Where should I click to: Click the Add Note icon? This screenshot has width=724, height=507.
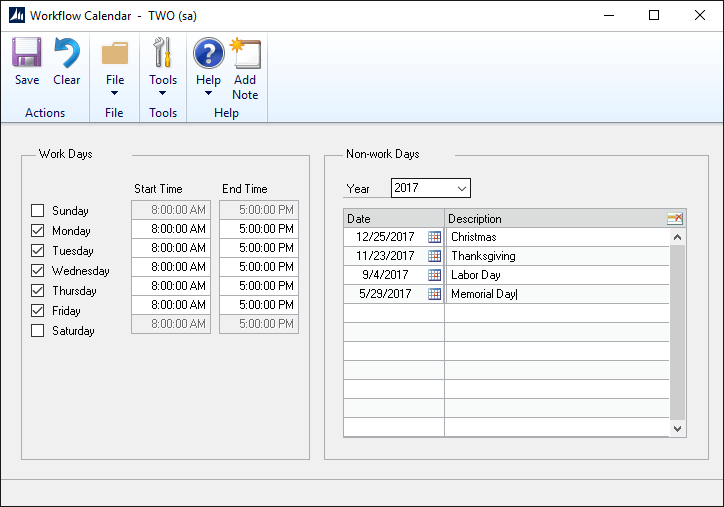245,55
